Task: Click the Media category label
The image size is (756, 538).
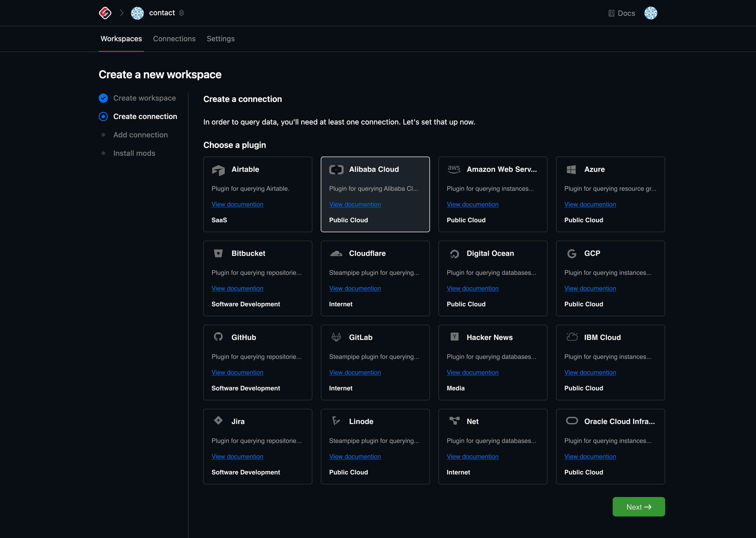Action: 455,388
